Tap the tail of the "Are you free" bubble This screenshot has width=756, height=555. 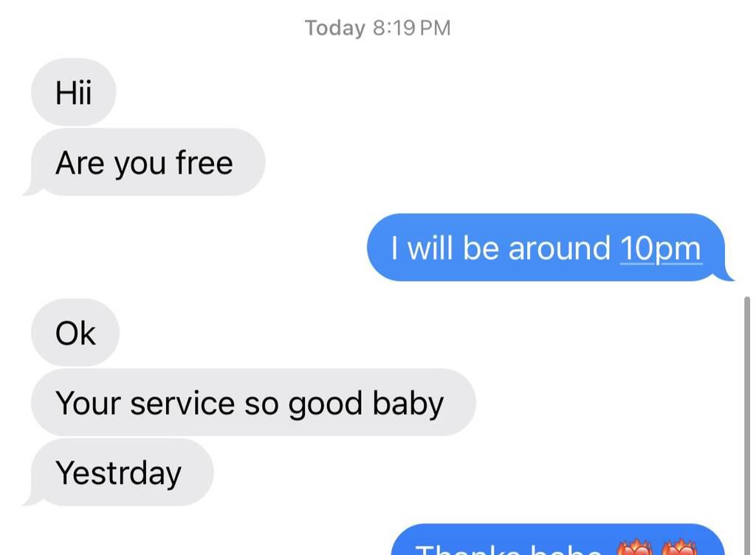tap(30, 190)
